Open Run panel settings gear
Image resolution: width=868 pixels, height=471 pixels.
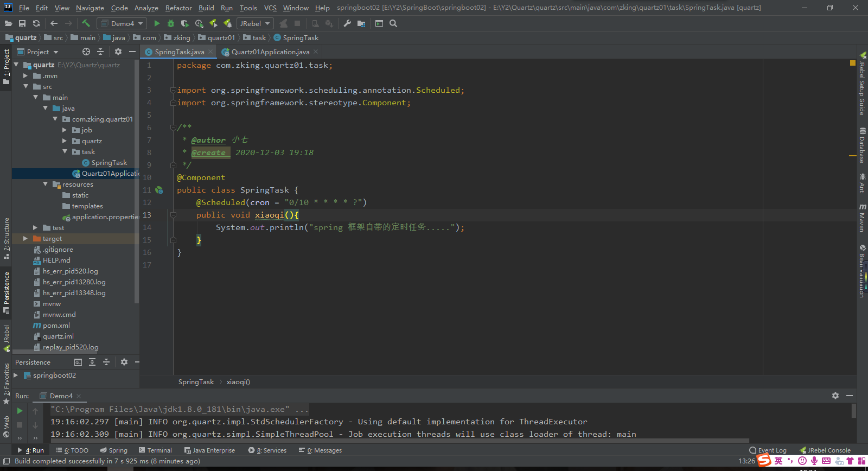pyautogui.click(x=835, y=396)
